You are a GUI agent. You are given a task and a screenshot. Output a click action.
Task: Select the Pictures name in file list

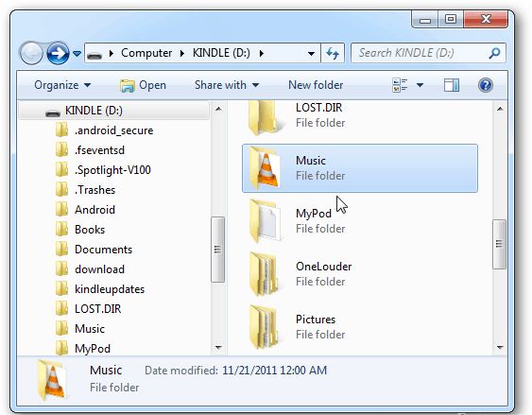point(316,320)
